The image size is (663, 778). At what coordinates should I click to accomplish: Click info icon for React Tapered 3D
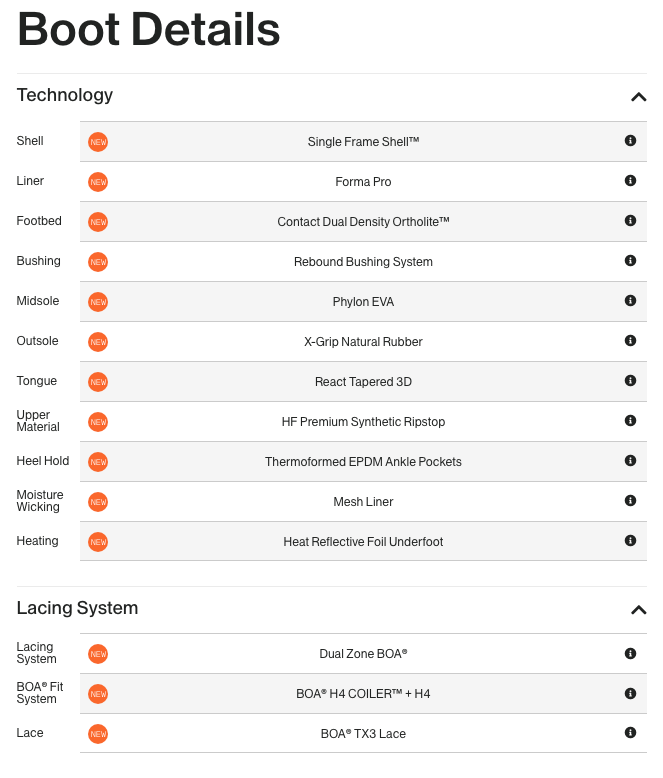(630, 381)
